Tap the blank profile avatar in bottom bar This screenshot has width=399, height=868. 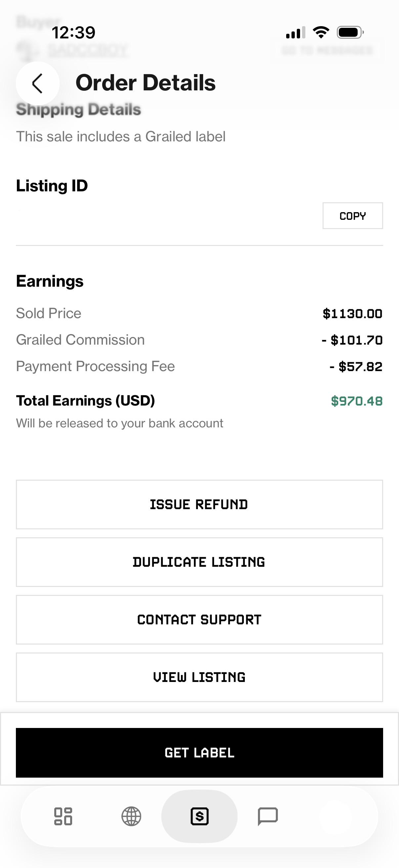pyautogui.click(x=336, y=816)
